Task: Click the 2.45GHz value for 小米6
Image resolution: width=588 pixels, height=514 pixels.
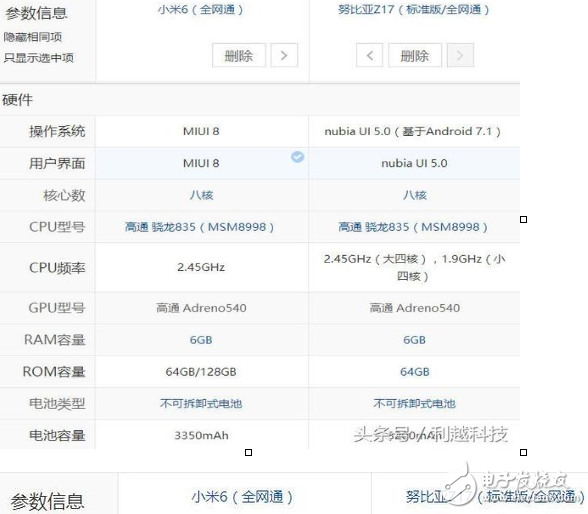Action: pos(201,267)
